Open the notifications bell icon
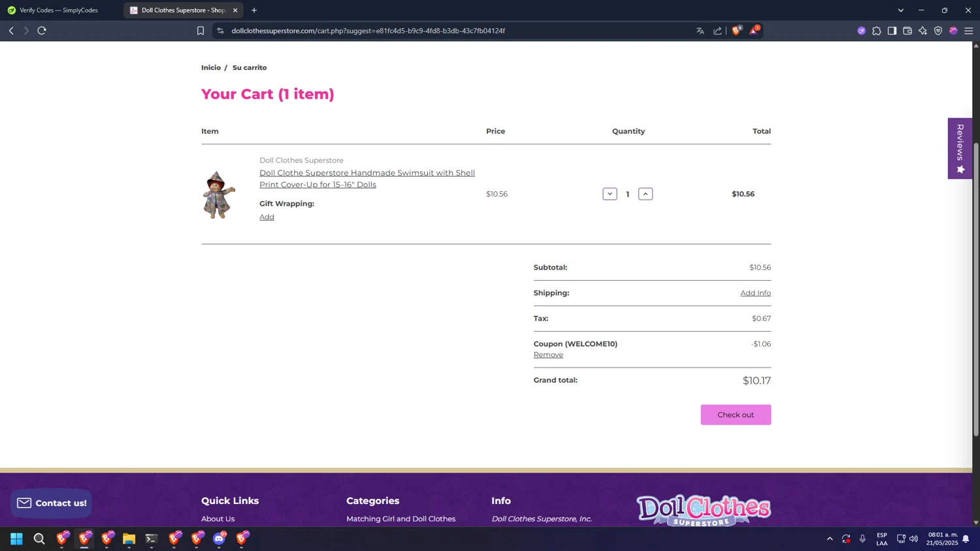Image resolution: width=980 pixels, height=551 pixels. [966, 539]
